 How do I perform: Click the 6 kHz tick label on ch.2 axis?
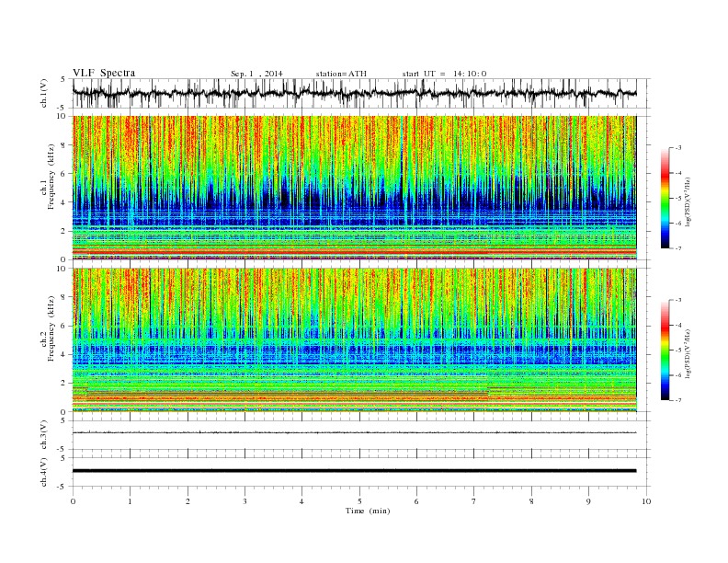pyautogui.click(x=64, y=326)
